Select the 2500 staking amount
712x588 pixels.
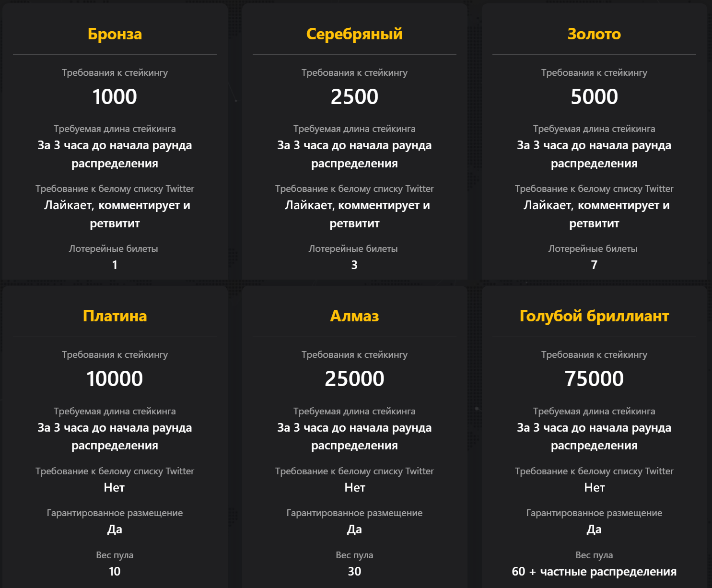[354, 97]
